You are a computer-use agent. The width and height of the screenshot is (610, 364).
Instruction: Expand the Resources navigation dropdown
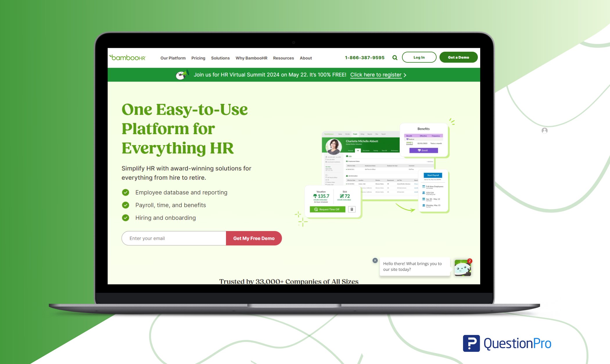pyautogui.click(x=284, y=58)
